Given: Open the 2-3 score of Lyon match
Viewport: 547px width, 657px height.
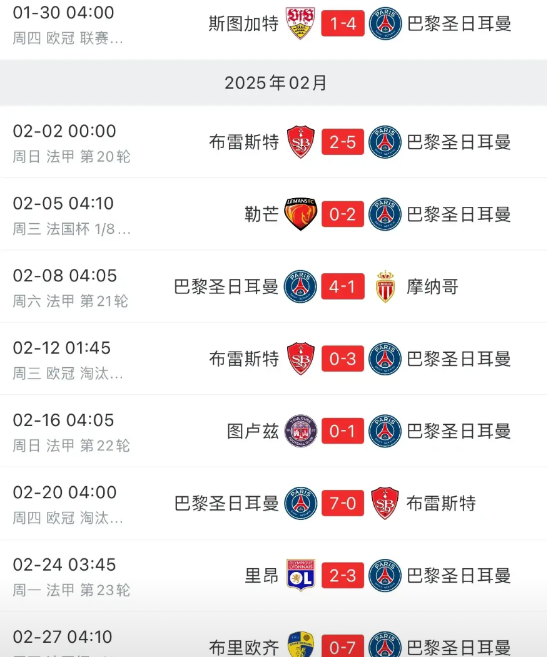Looking at the screenshot, I should pos(343,575).
